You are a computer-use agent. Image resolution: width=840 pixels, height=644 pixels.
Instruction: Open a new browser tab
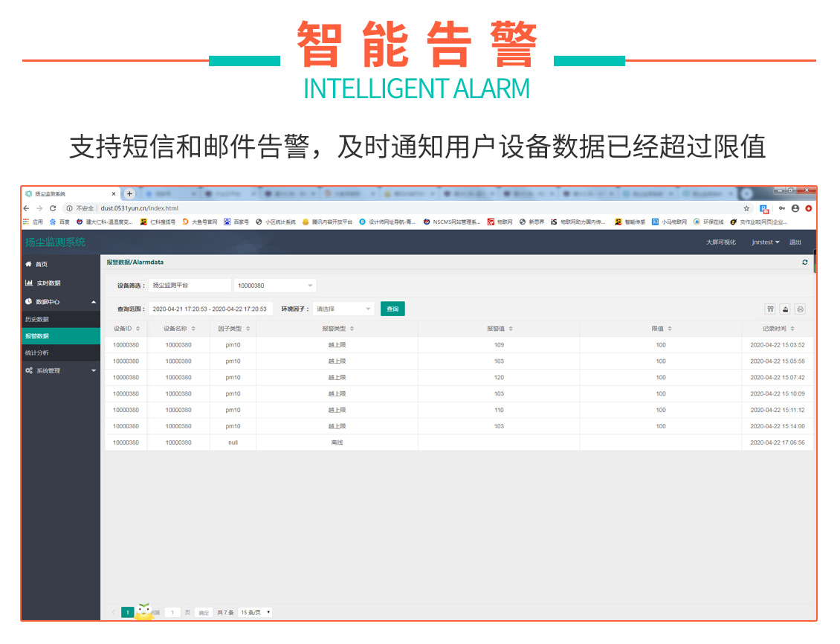pos(129,194)
